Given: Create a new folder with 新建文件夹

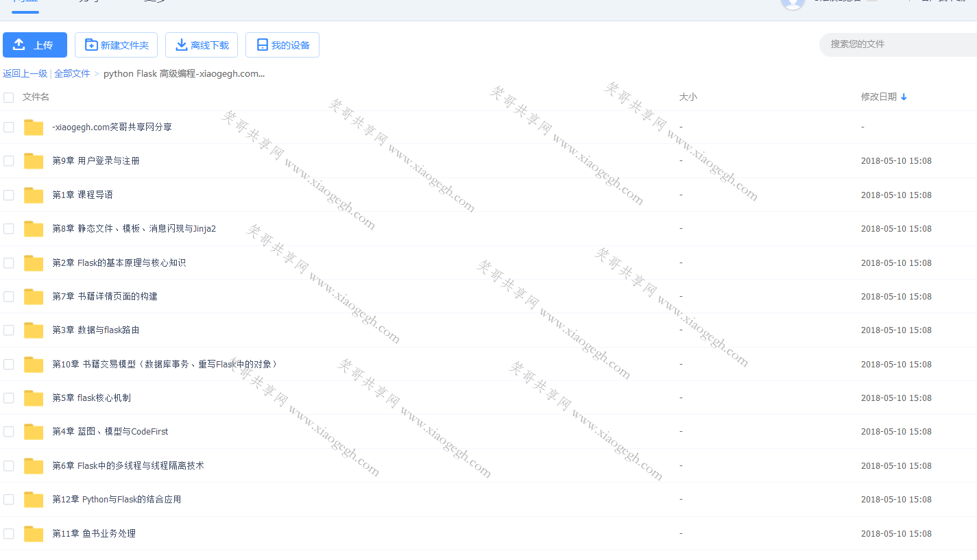Looking at the screenshot, I should coord(116,45).
